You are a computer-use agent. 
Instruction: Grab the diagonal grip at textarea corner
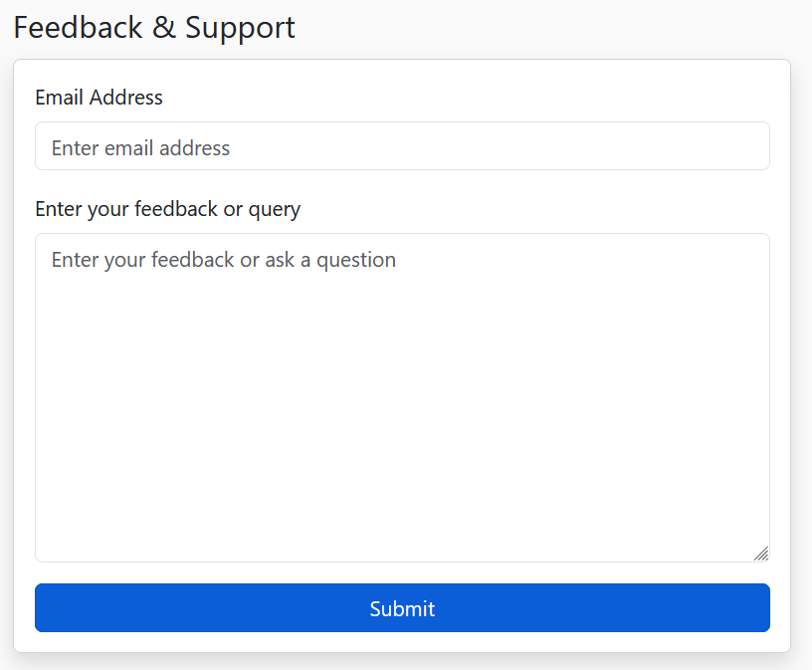tap(761, 554)
